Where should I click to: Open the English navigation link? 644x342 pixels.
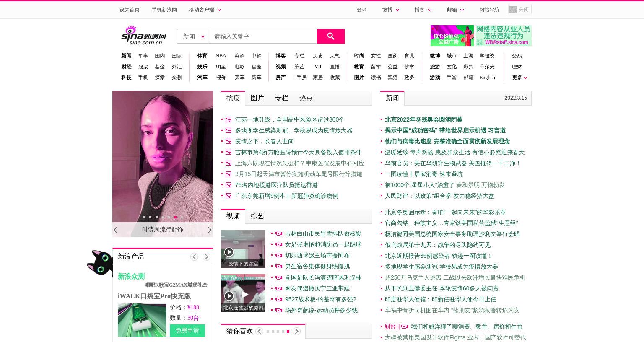coord(487,78)
